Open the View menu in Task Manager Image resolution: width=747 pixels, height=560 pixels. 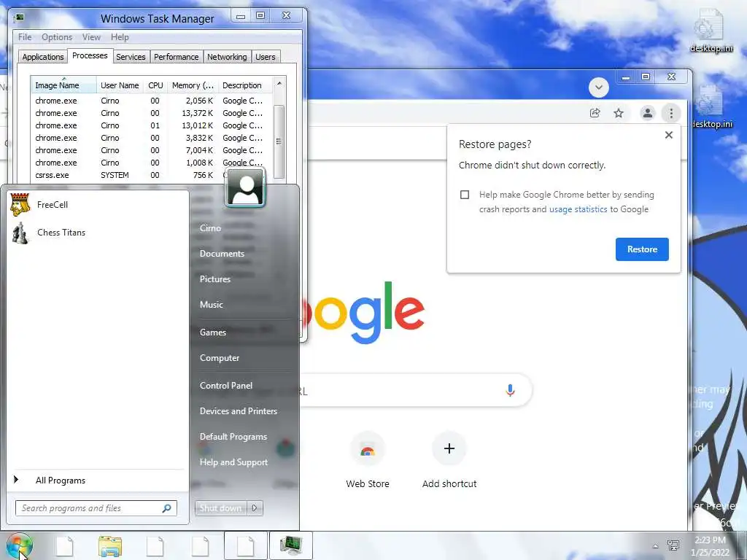click(x=91, y=36)
